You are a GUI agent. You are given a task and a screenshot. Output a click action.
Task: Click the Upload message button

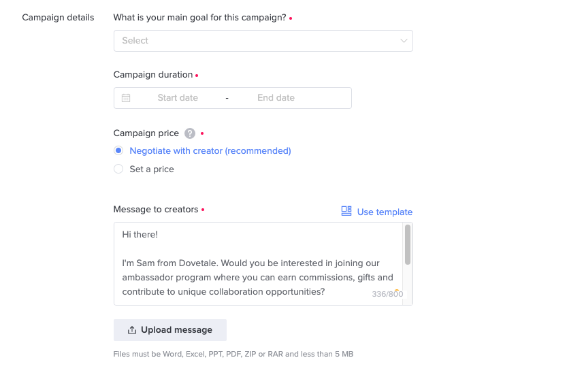170,330
